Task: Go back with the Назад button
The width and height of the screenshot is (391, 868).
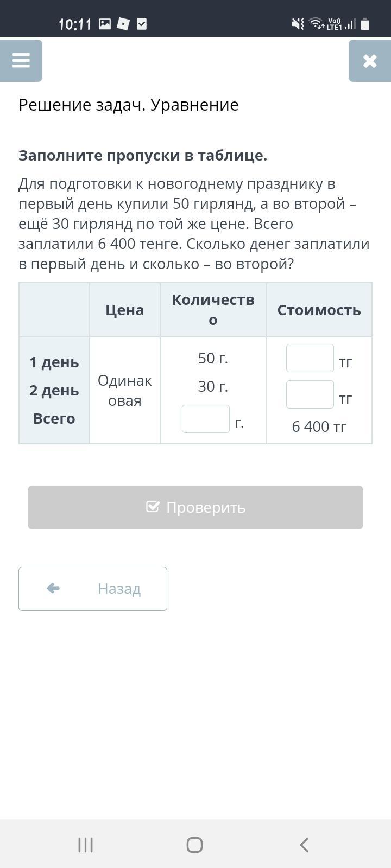Action: point(93,589)
